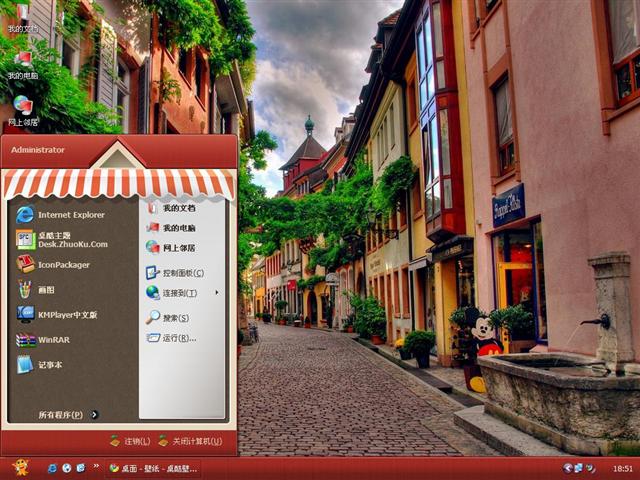The height and width of the screenshot is (480, 640).
Task: Open 我的文档 in Start menu right pane
Action: (x=171, y=208)
